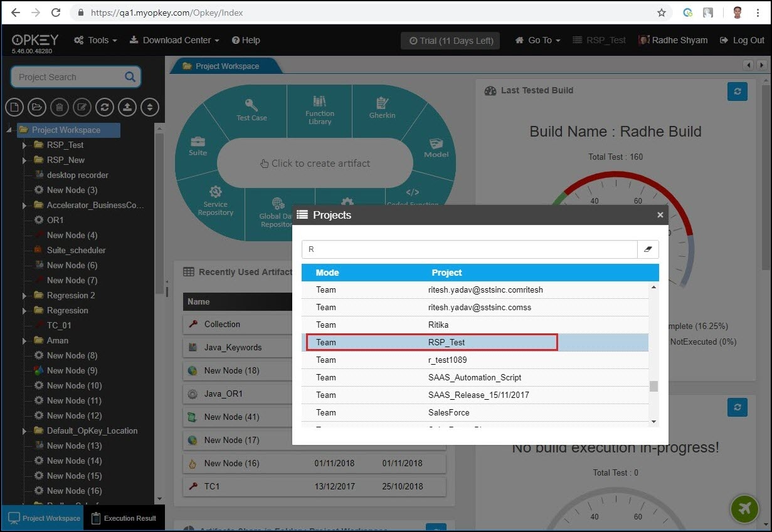This screenshot has height=532, width=772.
Task: Select Function Library in the artifact wheel
Action: point(320,110)
